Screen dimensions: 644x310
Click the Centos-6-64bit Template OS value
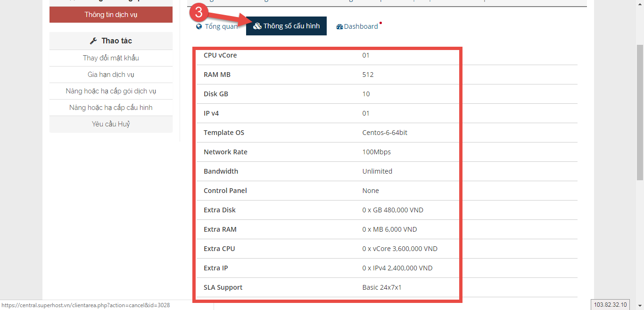click(385, 133)
